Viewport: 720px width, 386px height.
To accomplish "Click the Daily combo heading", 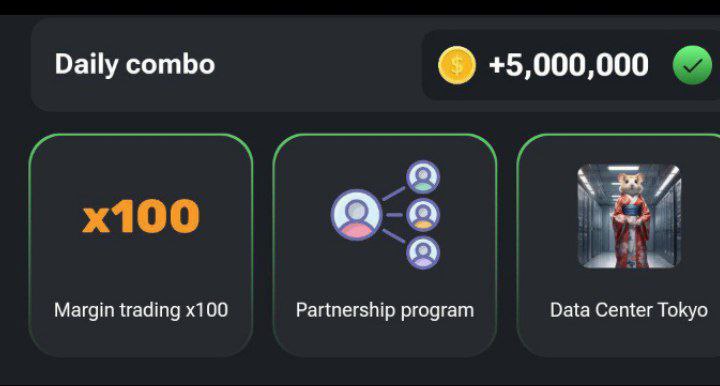I will click(135, 64).
